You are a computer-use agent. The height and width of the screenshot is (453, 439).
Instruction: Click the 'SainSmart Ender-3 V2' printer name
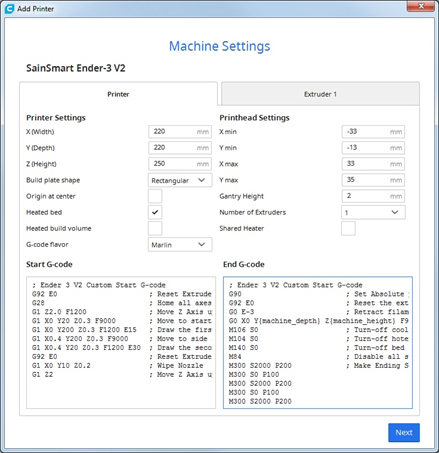[76, 68]
